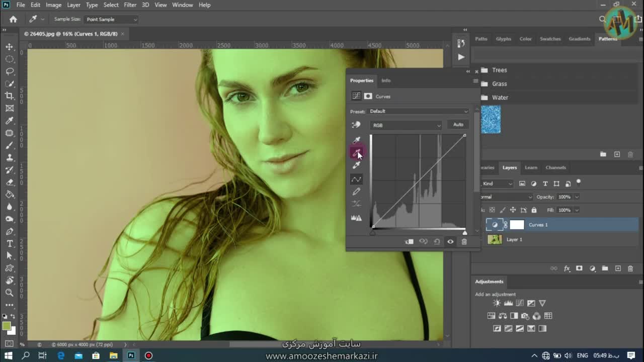
Task: Choose the pencil draw-curve tool in Properties
Action: tap(356, 192)
